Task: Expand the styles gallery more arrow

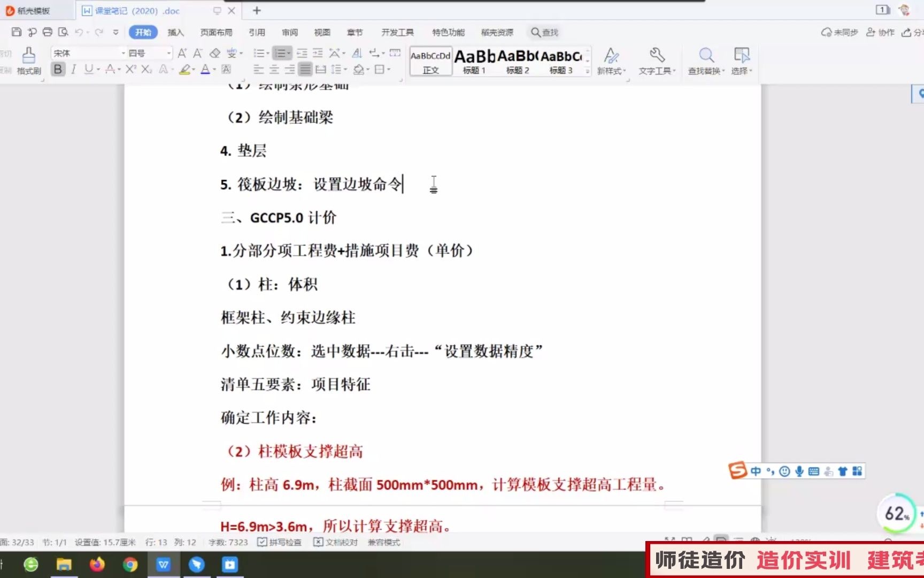Action: click(x=588, y=71)
